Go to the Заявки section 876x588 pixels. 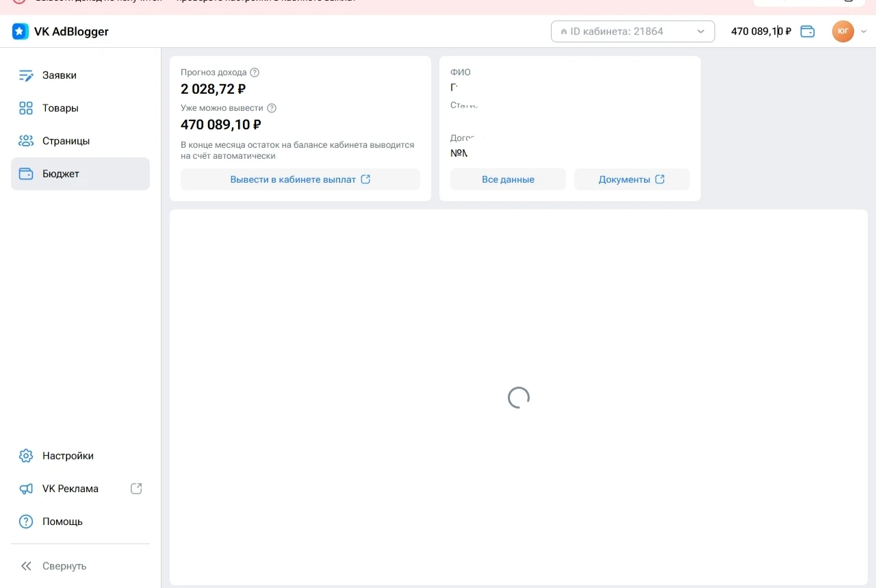coord(80,75)
